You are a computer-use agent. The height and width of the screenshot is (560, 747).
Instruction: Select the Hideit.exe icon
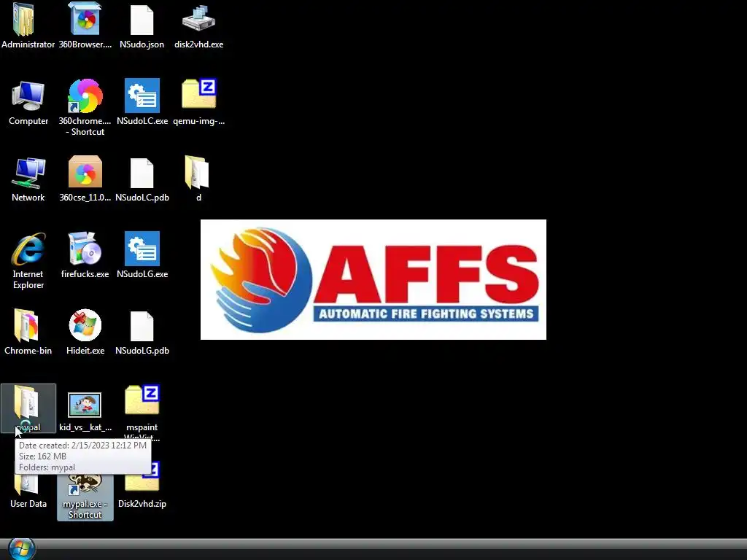click(85, 325)
